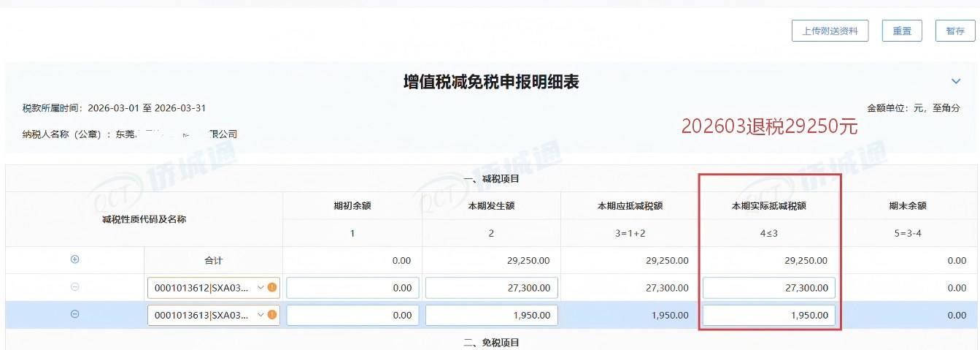Click the 5=3-4 formula cell
This screenshot has width=980, height=350.
click(x=908, y=234)
